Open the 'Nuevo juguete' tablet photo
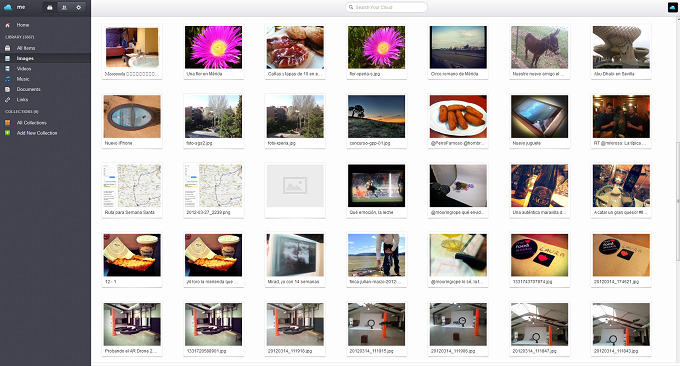 point(539,117)
